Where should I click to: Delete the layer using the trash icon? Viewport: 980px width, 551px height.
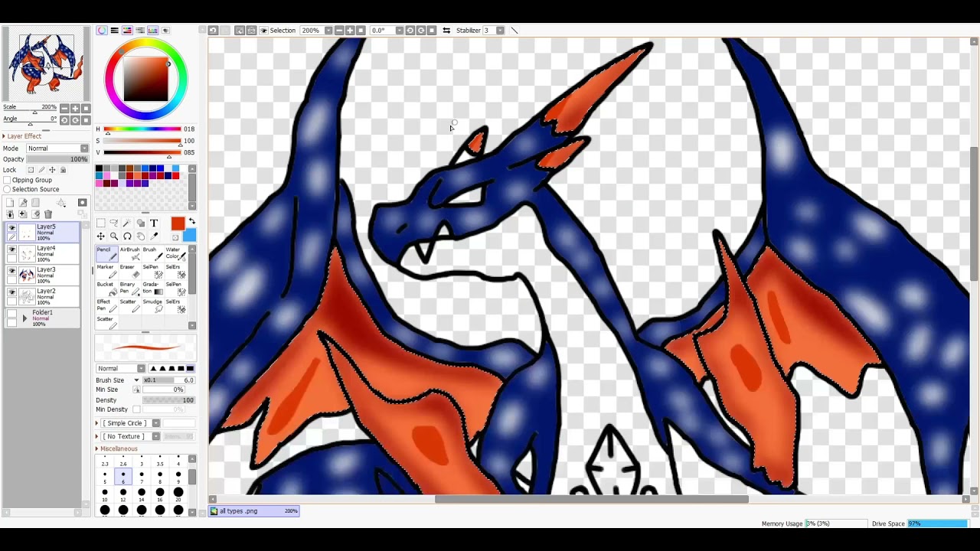click(47, 214)
